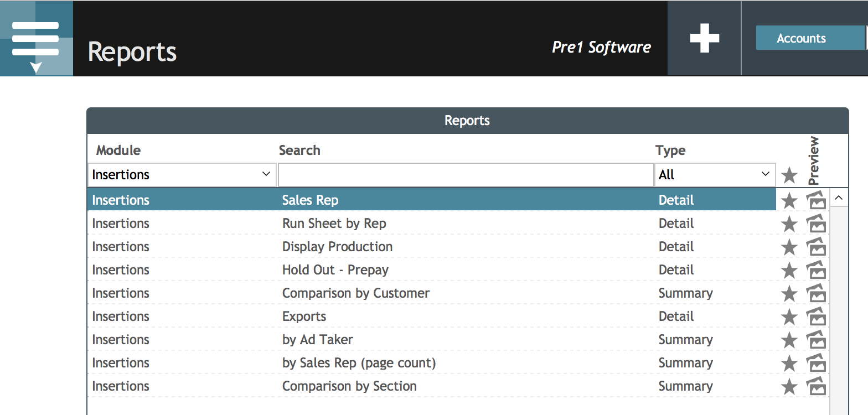Preview by Sales Rep (page count) report
The width and height of the screenshot is (868, 415).
click(816, 363)
